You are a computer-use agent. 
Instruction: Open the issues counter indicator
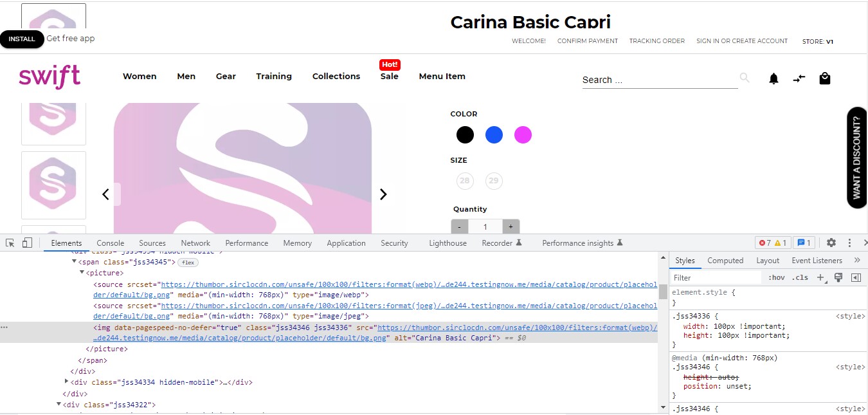(804, 243)
